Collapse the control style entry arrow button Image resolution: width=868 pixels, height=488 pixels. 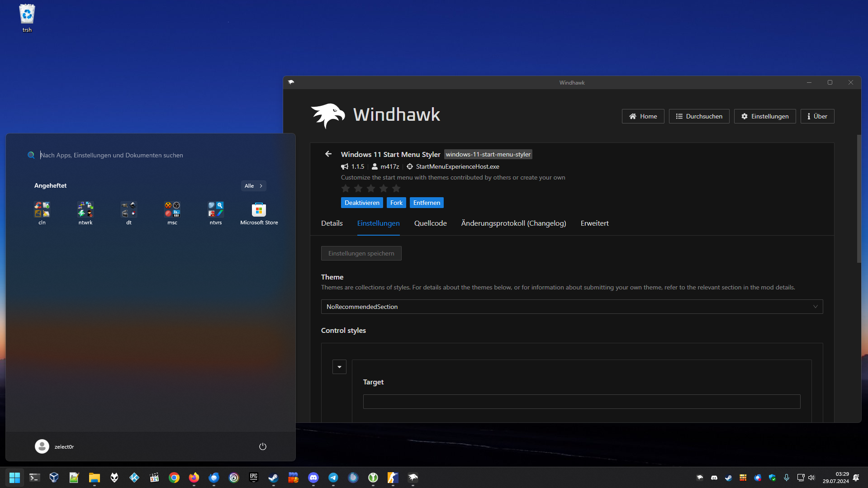339,367
